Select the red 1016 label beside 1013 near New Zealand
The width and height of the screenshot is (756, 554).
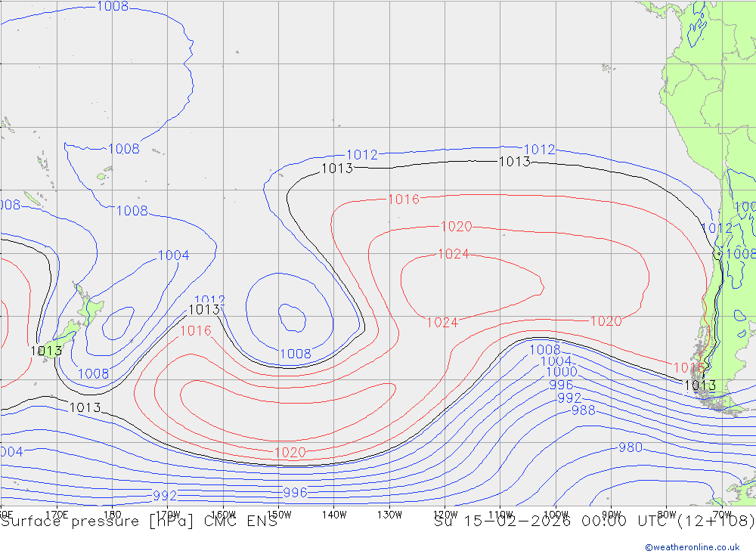(195, 331)
